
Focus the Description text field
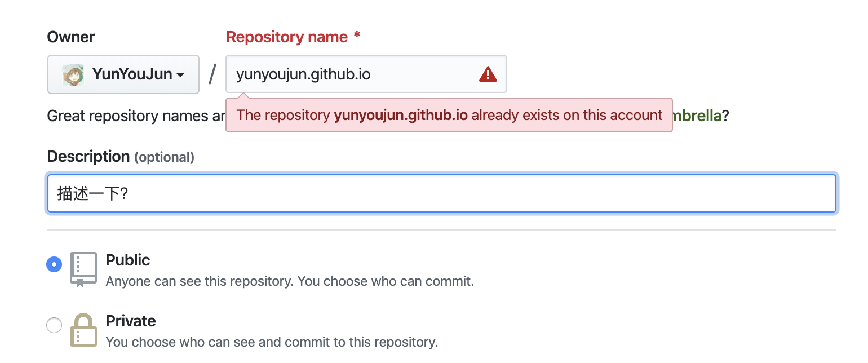(x=441, y=194)
